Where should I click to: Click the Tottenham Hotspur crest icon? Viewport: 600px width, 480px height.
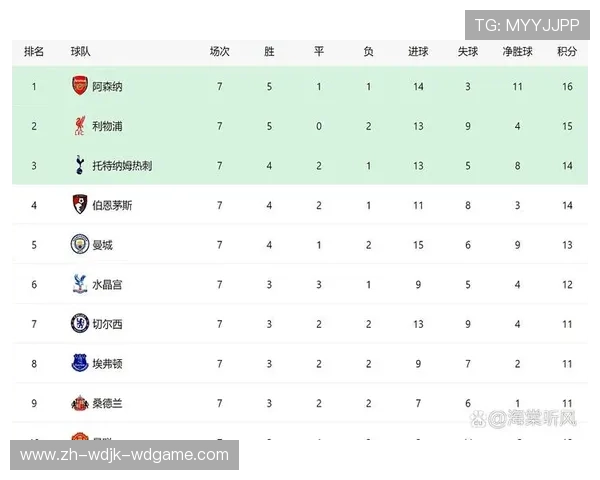80,165
